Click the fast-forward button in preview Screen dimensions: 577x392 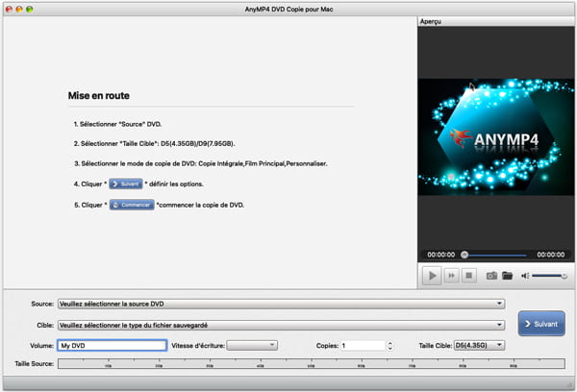coord(452,276)
